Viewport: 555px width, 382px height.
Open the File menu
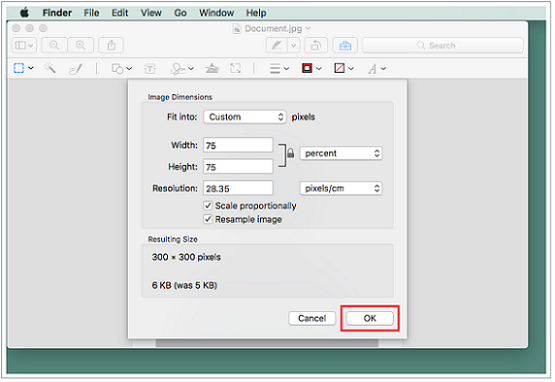(x=91, y=13)
